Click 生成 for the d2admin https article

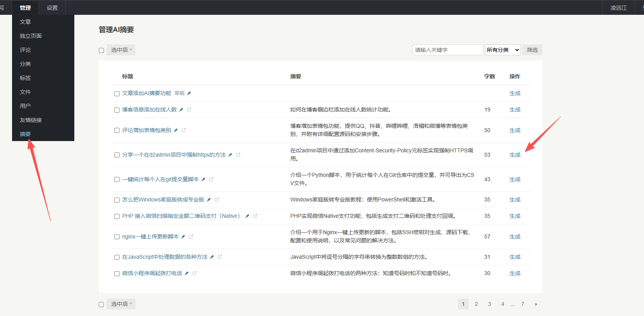click(515, 155)
